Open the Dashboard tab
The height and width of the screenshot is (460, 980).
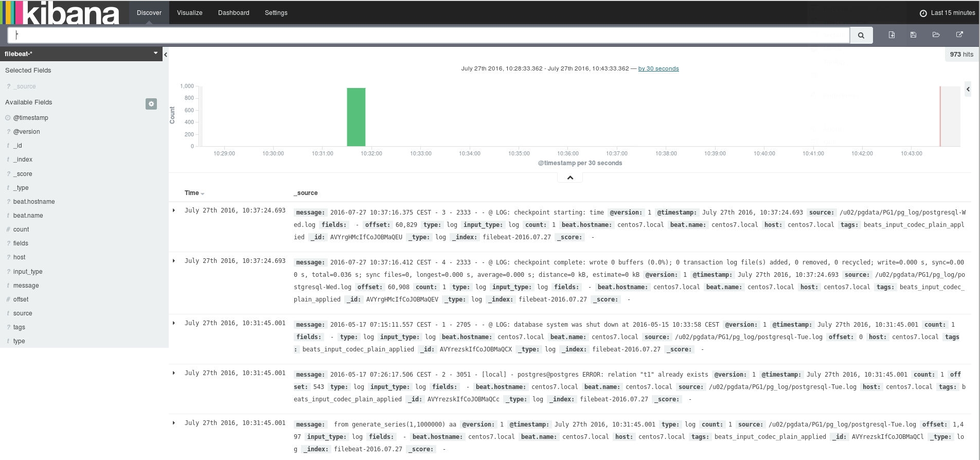[x=234, y=13]
